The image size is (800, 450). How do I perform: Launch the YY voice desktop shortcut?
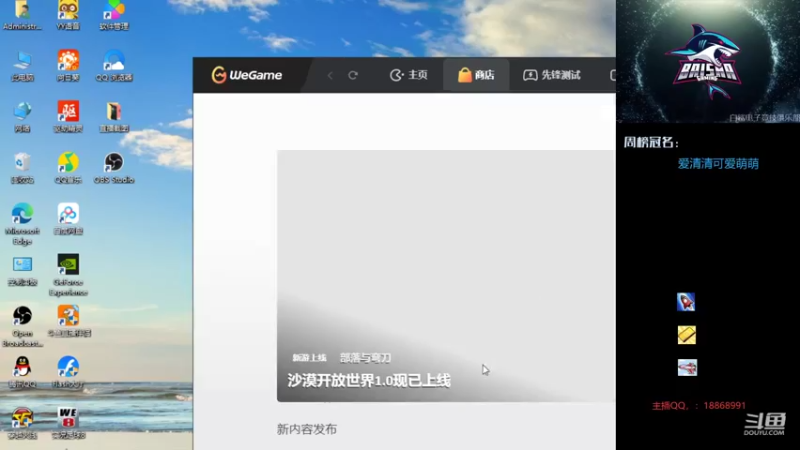[68, 14]
